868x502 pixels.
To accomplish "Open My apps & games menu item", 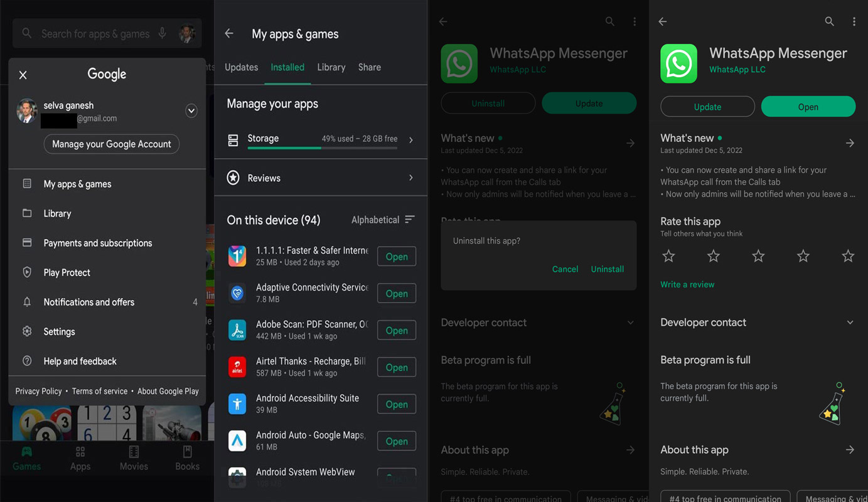I will (107, 184).
